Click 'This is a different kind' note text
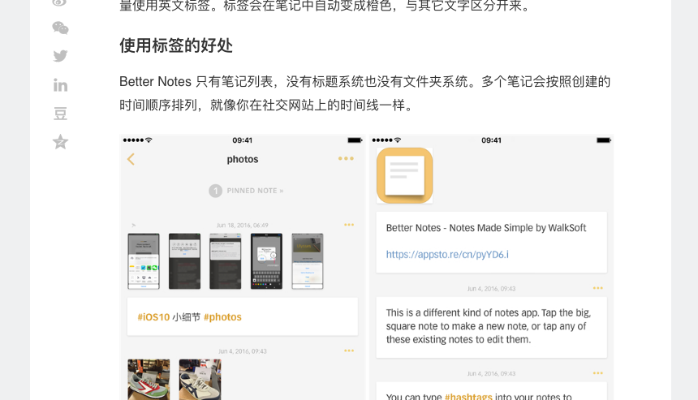This screenshot has height=400, width=698. tap(488, 326)
